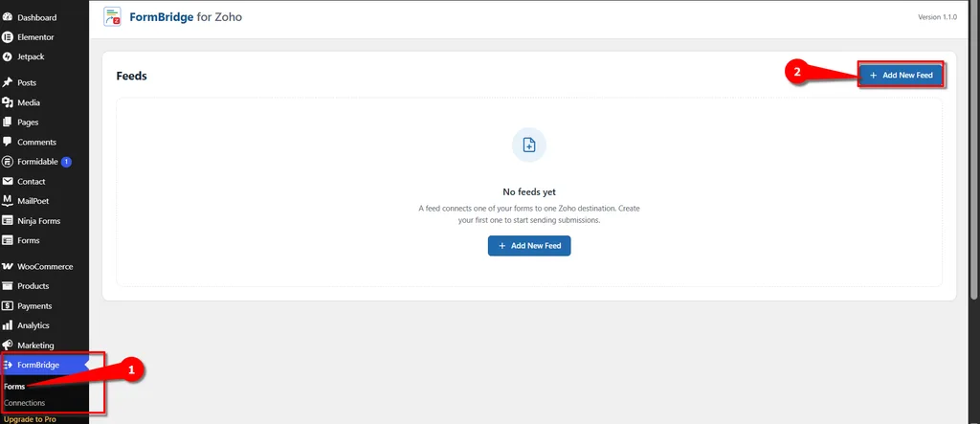Click the WooCommerce Woo icon
Image resolution: width=980 pixels, height=424 pixels.
click(8, 266)
